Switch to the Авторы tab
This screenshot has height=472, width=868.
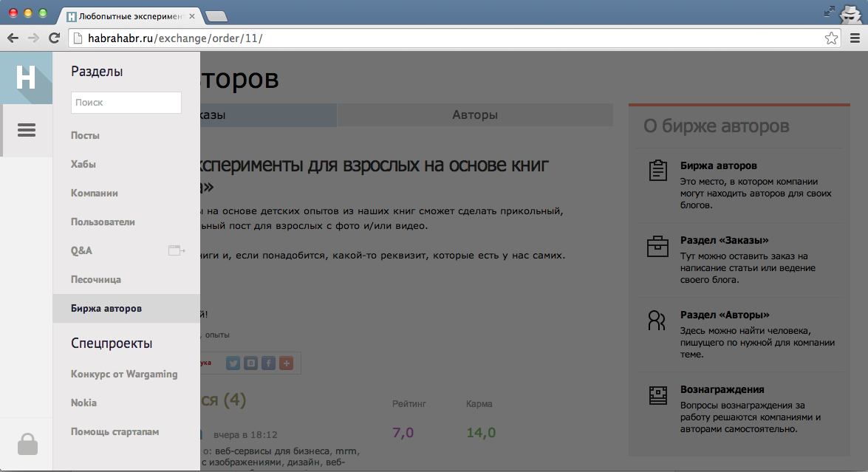coord(474,114)
